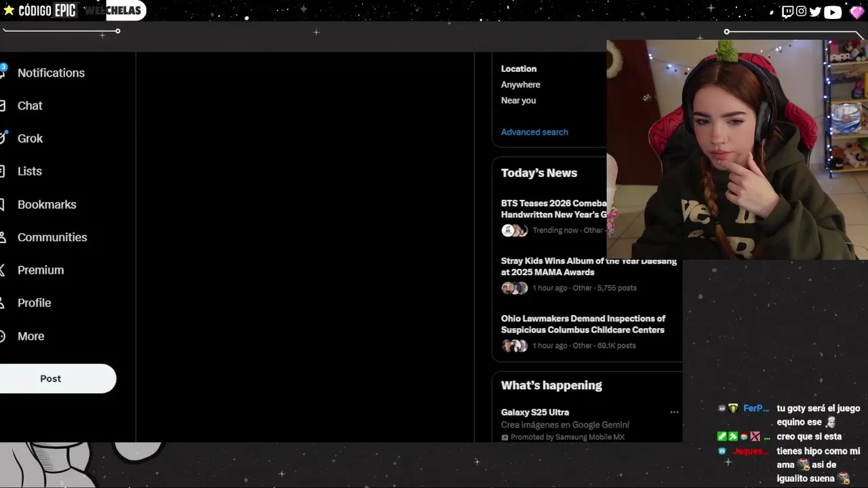
Task: Click the Location filter heading
Action: tap(519, 68)
